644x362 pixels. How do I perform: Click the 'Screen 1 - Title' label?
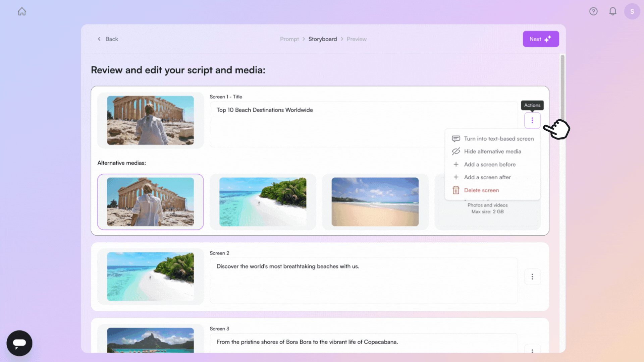pyautogui.click(x=226, y=97)
